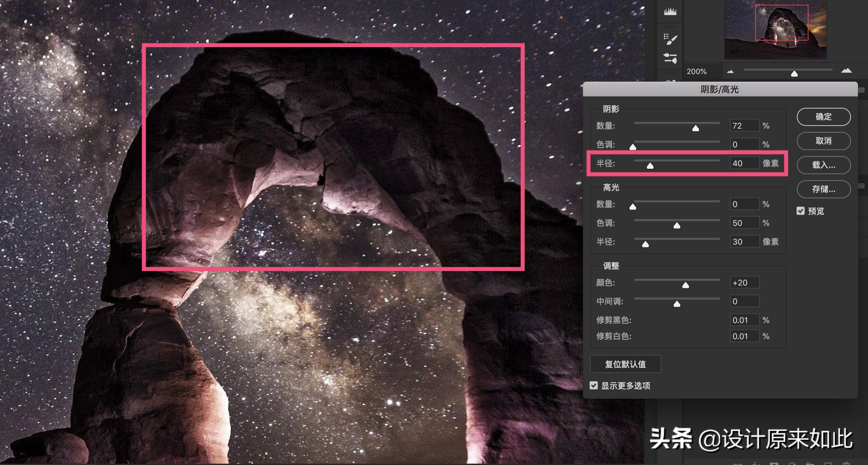Viewport: 868px width, 465px height.
Task: Open the Histogram panel icon
Action: click(670, 12)
